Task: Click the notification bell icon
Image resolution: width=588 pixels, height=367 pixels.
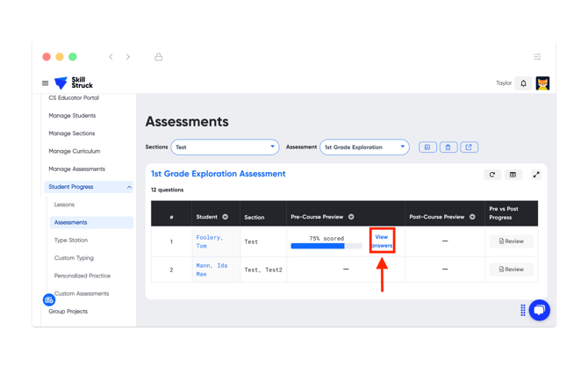Action: click(524, 83)
